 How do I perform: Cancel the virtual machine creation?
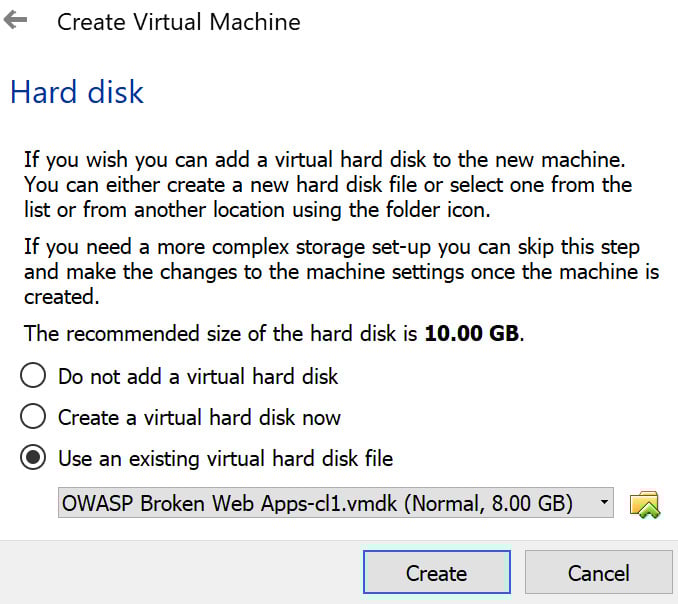598,572
